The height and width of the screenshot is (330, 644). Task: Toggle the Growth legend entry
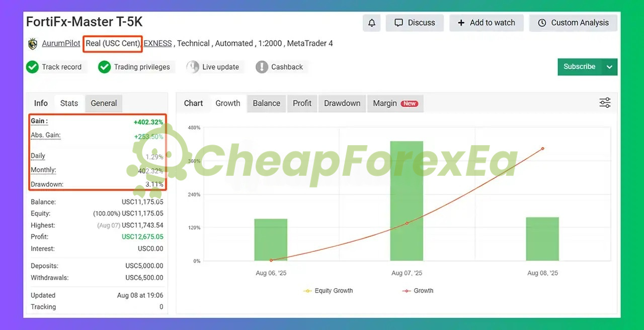[417, 291]
